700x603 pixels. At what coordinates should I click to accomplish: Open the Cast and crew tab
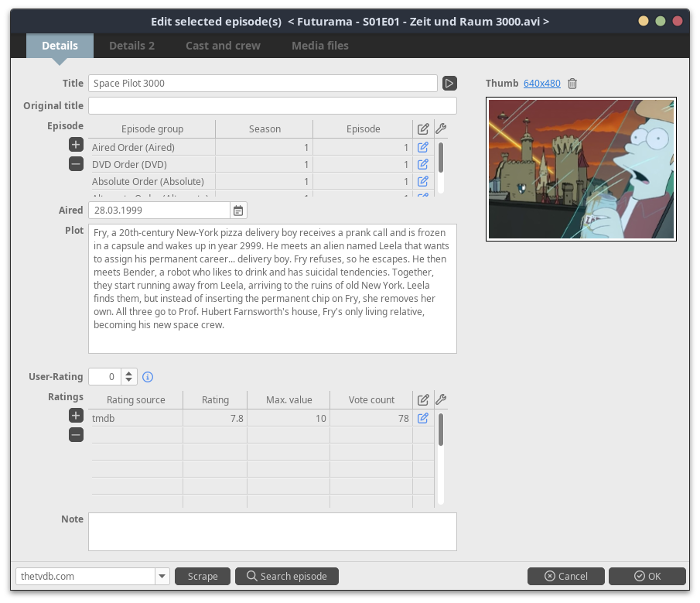point(223,46)
